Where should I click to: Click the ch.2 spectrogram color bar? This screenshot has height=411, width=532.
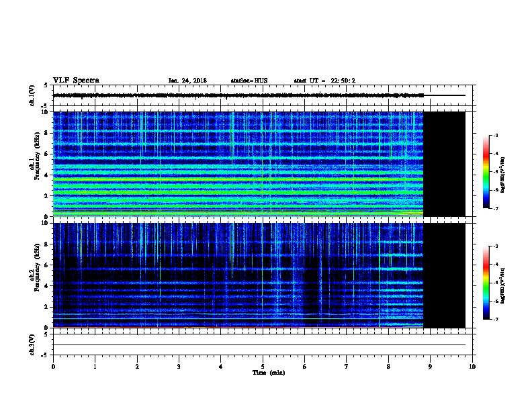(x=486, y=283)
